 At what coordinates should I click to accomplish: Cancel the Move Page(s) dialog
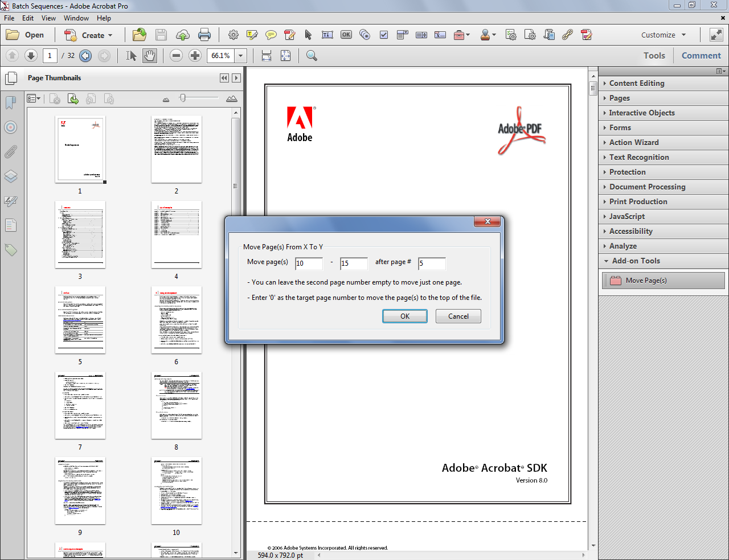coord(458,316)
